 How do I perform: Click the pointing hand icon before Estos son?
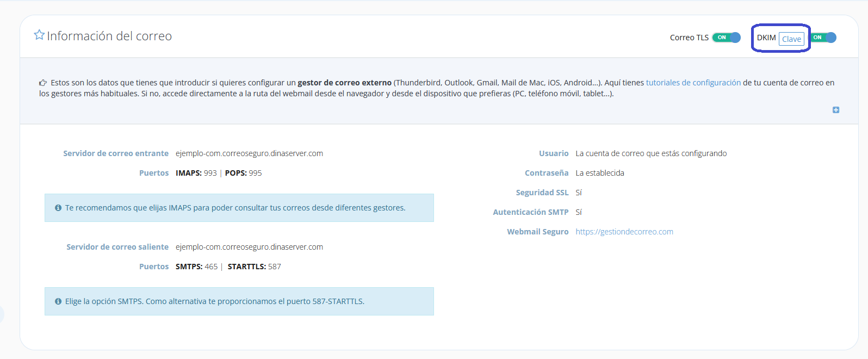pyautogui.click(x=43, y=83)
